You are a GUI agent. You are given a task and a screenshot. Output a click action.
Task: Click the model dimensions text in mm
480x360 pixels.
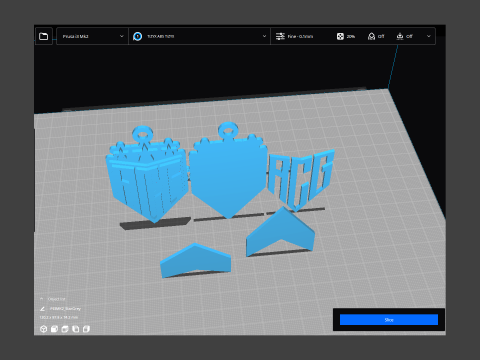[59, 317]
